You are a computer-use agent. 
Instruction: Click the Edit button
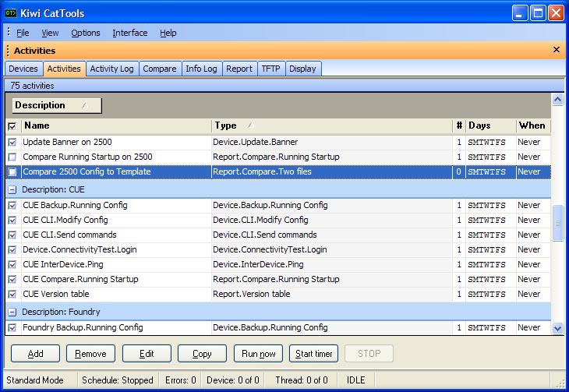click(x=147, y=354)
